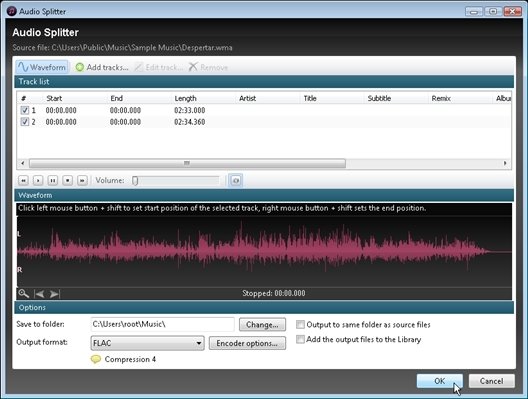The image size is (528, 399).
Task: Click the Audio Splitter title bar app icon
Action: pyautogui.click(x=11, y=11)
